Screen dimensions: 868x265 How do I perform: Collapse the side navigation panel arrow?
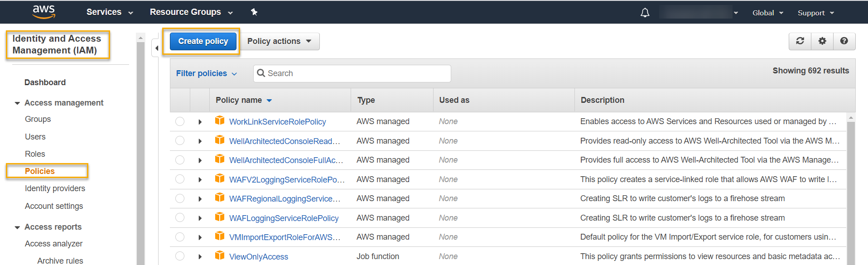156,48
